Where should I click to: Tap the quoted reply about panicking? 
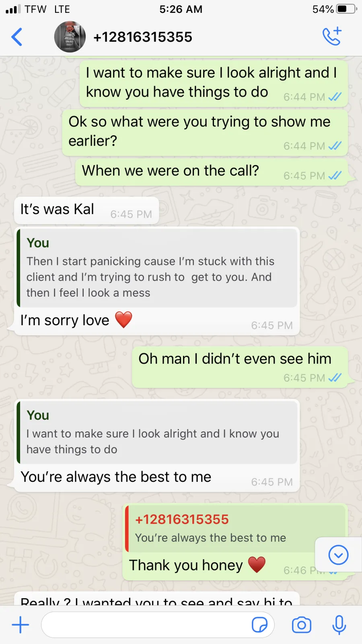157,268
